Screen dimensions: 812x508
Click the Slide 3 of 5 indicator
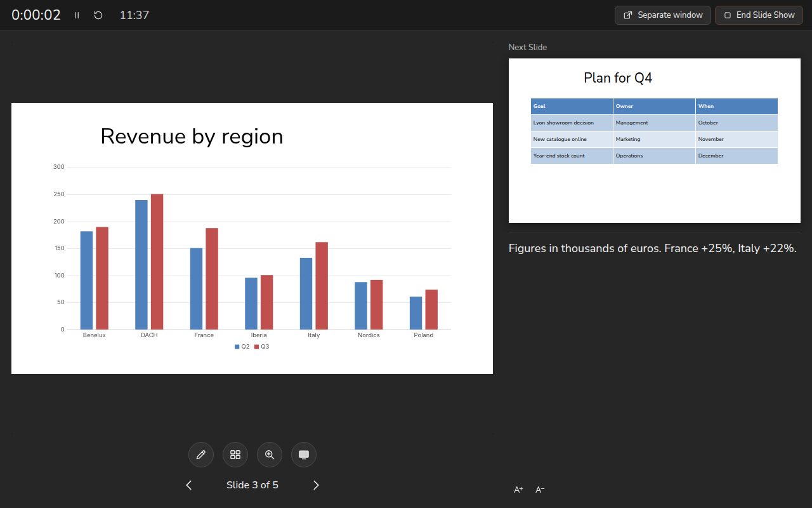point(252,485)
